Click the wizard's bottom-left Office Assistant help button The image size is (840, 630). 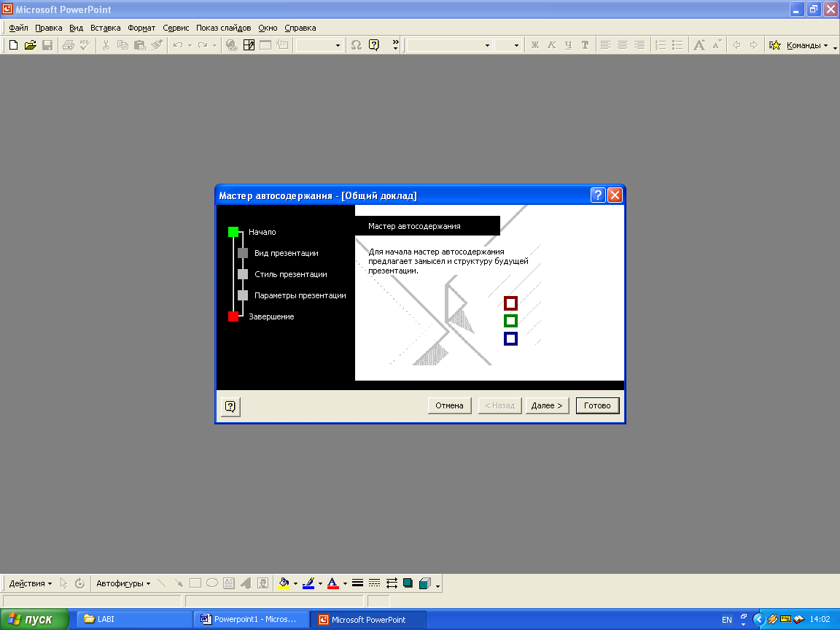(x=230, y=407)
